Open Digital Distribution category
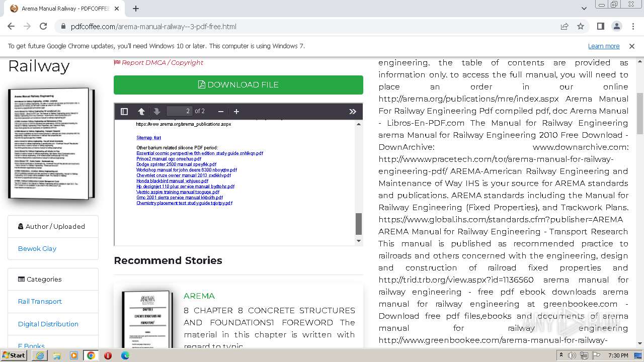644x362 pixels. point(48,324)
